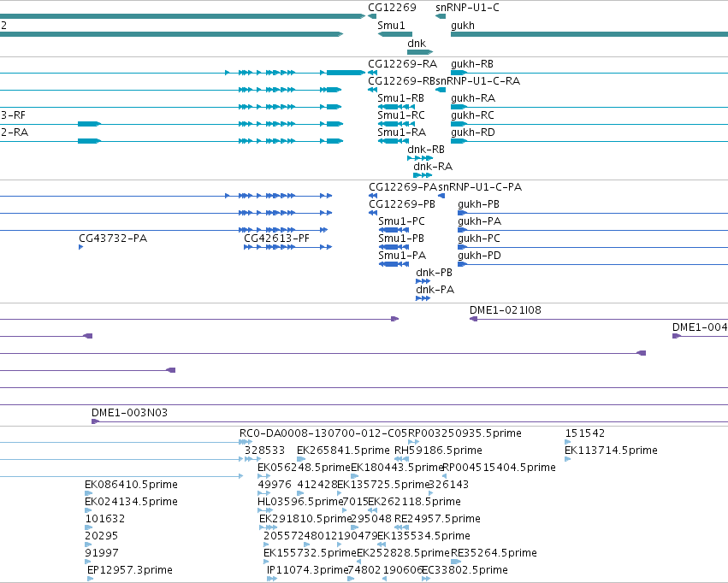The width and height of the screenshot is (728, 583).
Task: Click the dnk-RB transcript label
Action: click(426, 150)
